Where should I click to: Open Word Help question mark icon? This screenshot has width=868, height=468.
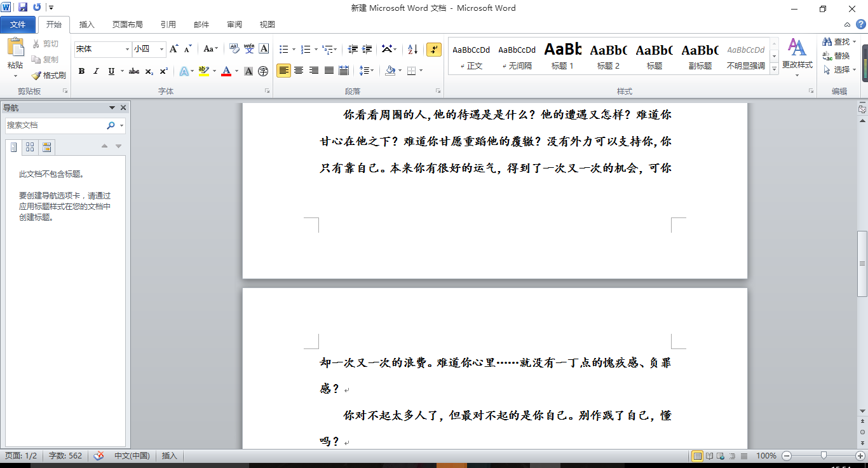[861, 24]
